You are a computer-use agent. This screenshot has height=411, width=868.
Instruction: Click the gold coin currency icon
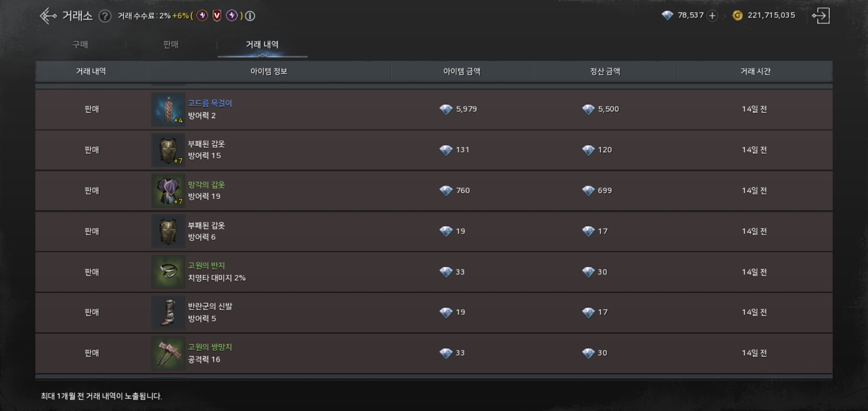[737, 16]
